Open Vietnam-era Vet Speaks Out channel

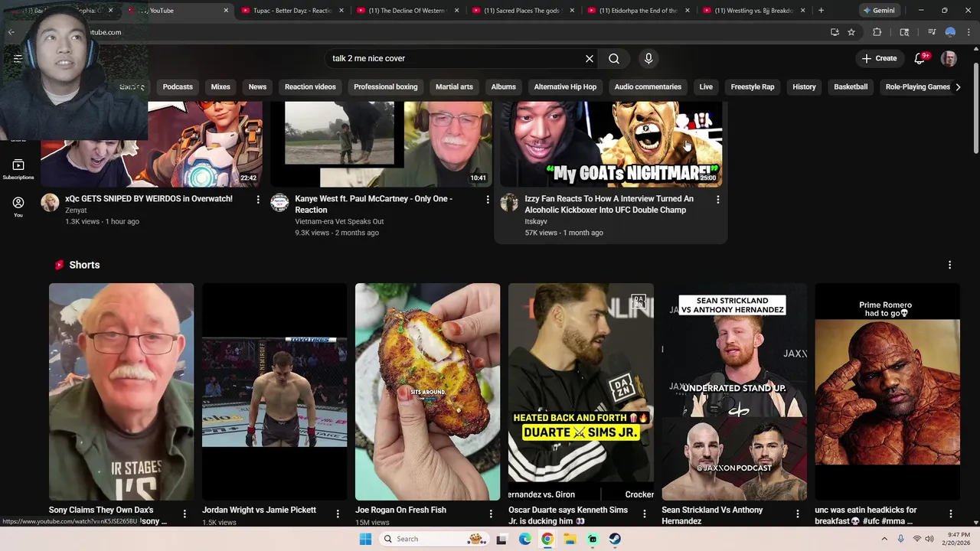[x=339, y=222]
